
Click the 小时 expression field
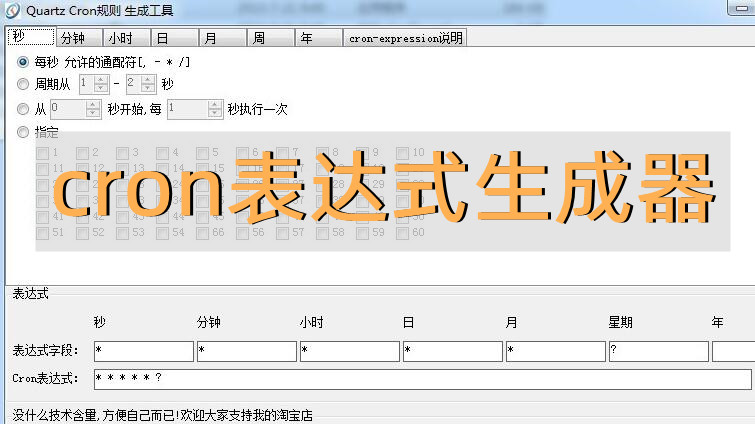350,351
